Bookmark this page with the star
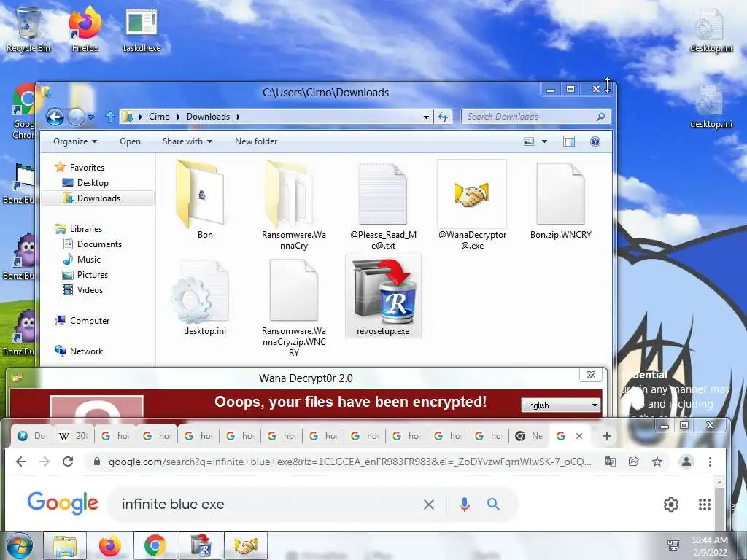 (x=657, y=462)
